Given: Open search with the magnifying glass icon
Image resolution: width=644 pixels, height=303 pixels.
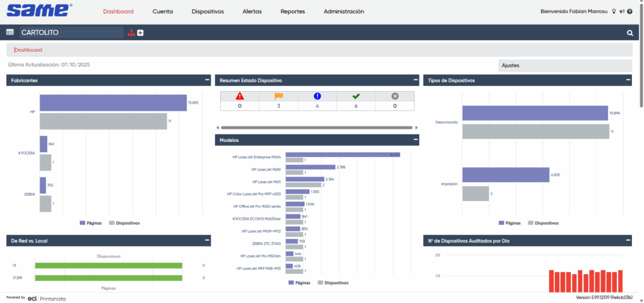Looking at the screenshot, I should 630,33.
